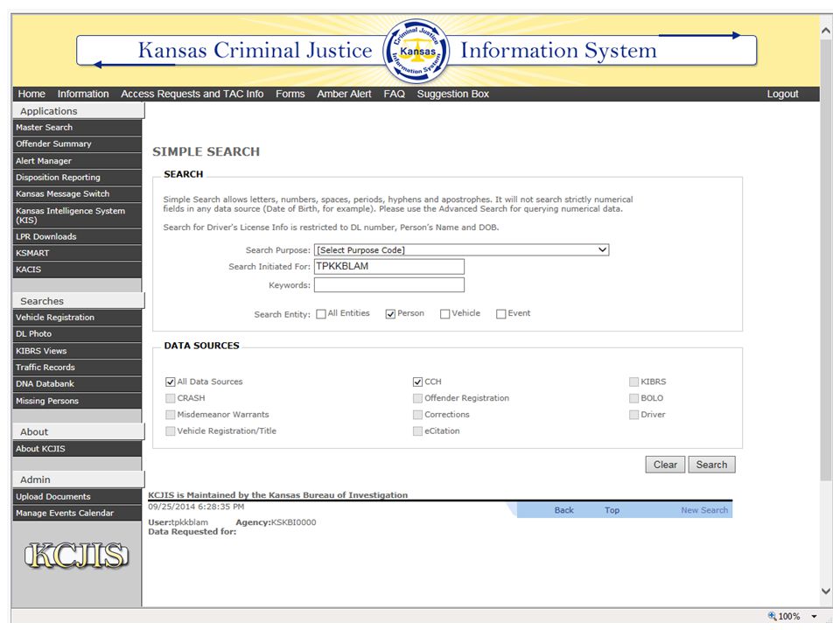The width and height of the screenshot is (840, 630).
Task: Open the FAQ menu item
Action: point(395,94)
